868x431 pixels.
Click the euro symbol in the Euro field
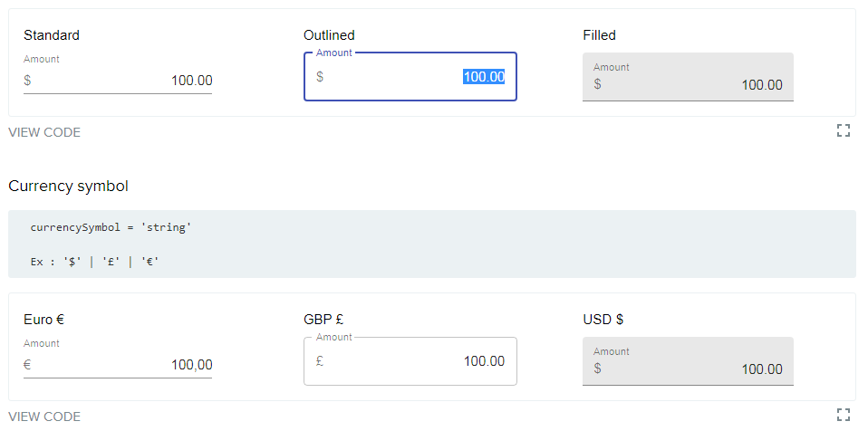pos(27,365)
